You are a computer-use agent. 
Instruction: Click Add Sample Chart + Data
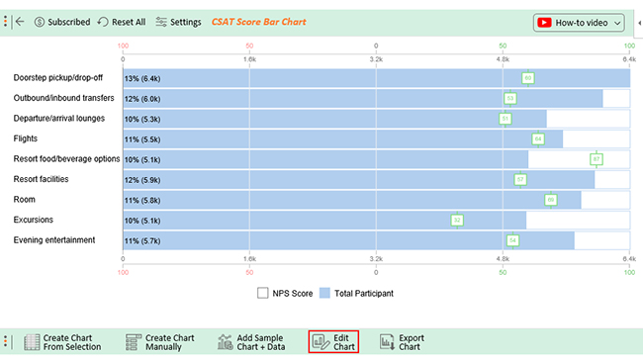click(251, 342)
